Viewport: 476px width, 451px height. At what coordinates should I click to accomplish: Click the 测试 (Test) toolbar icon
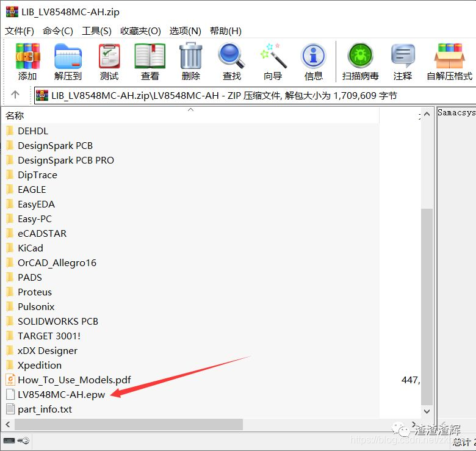(x=109, y=62)
